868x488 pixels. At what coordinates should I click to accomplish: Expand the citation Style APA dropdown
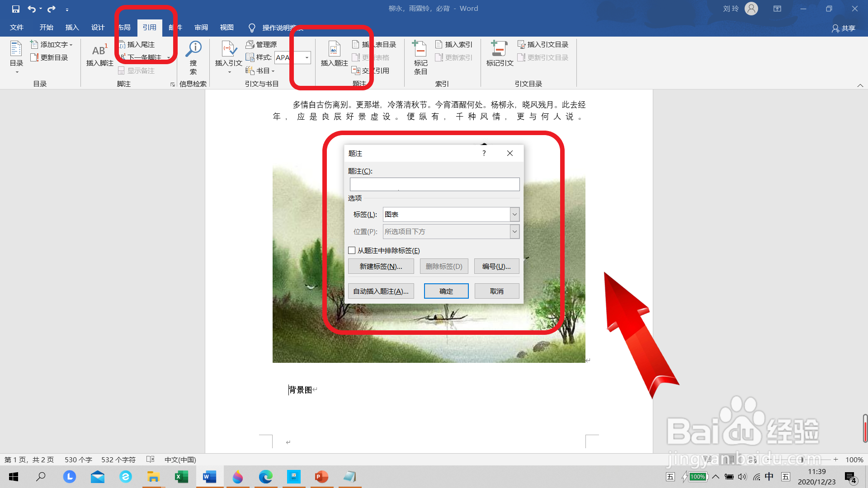(x=307, y=57)
